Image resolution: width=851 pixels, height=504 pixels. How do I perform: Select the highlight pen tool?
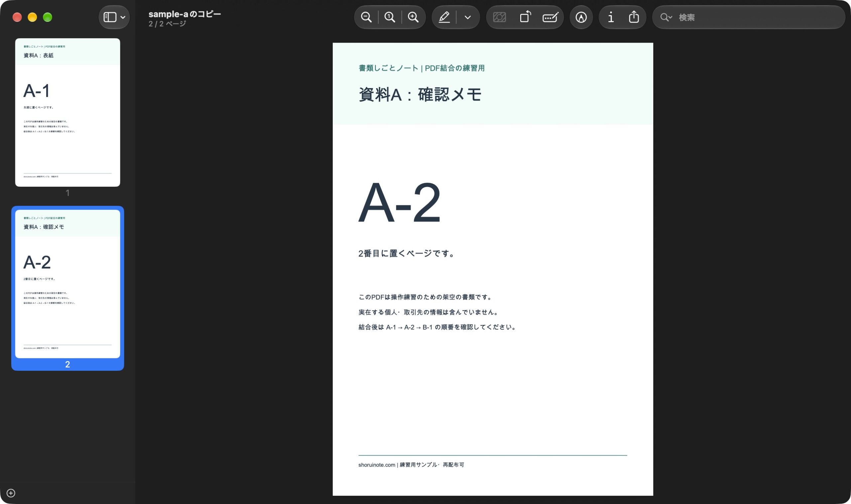[444, 17]
